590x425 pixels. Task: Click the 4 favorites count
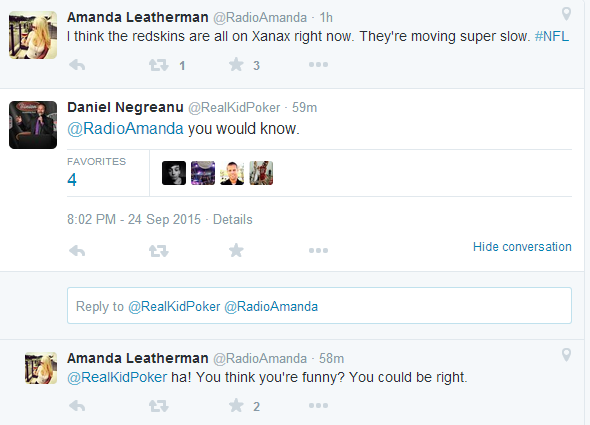coord(72,180)
